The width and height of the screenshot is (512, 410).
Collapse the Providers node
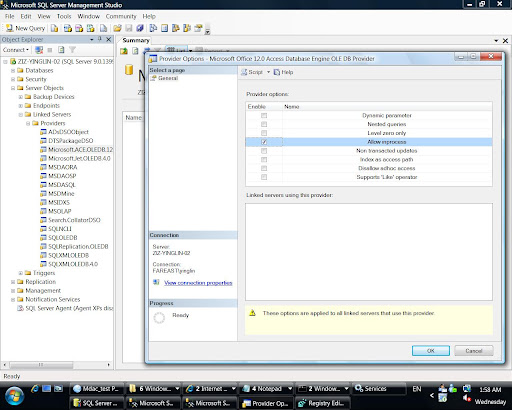click(28, 123)
